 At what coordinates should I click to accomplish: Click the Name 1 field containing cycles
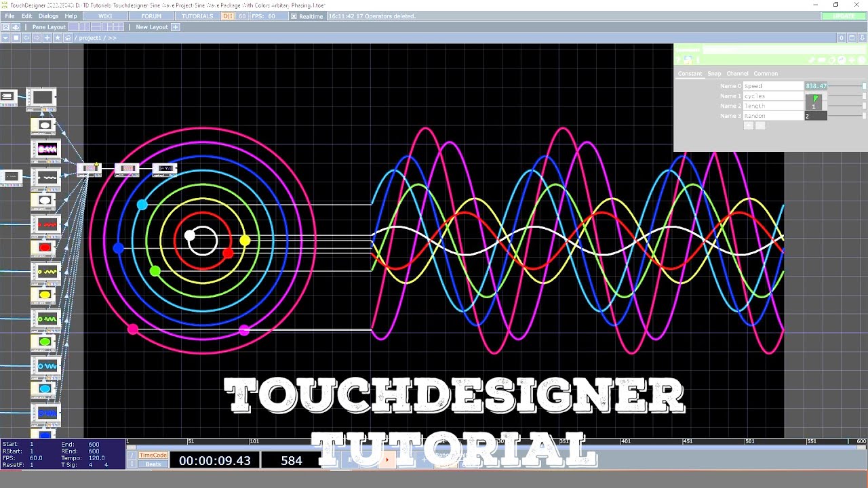[773, 96]
